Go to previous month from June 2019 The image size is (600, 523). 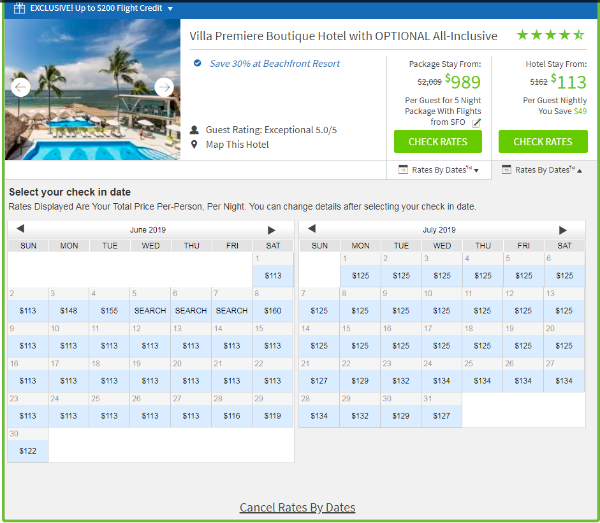[20, 229]
